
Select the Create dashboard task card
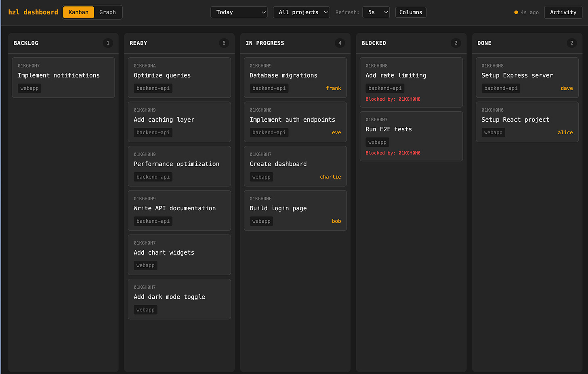pos(295,166)
